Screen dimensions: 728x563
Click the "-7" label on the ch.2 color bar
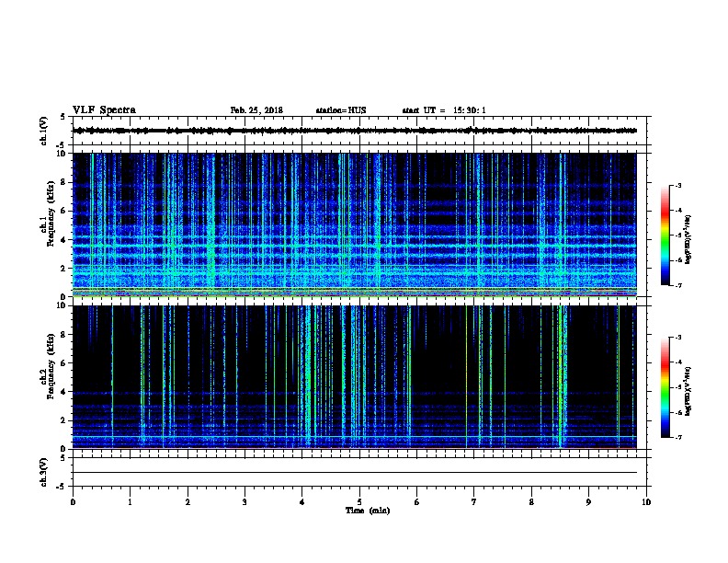pyautogui.click(x=677, y=438)
